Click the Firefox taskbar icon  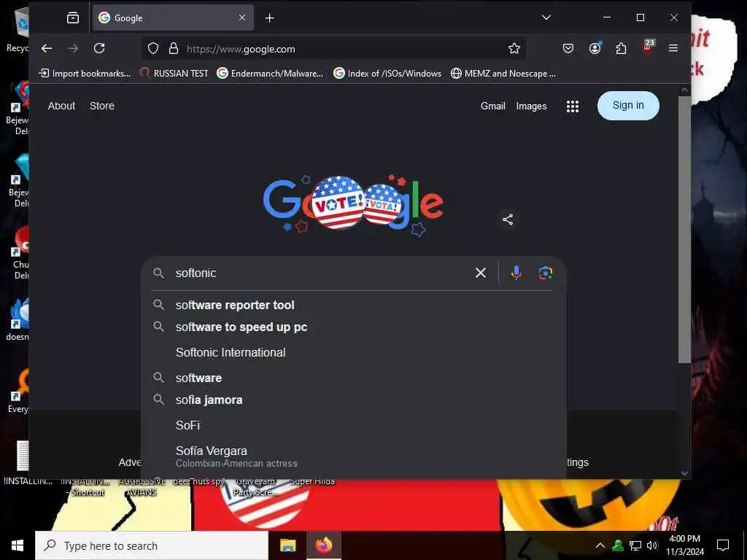point(323,545)
